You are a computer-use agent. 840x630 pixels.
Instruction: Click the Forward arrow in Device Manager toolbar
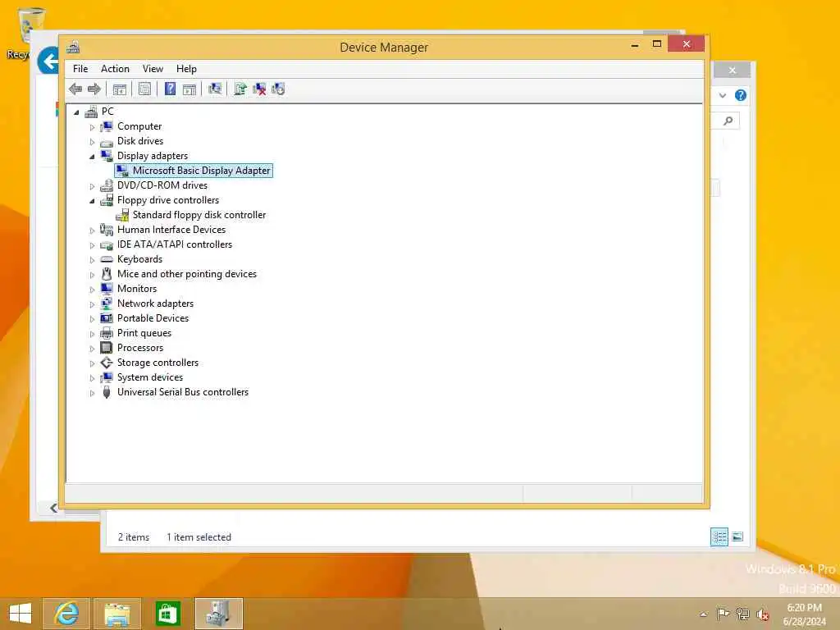[x=94, y=89]
